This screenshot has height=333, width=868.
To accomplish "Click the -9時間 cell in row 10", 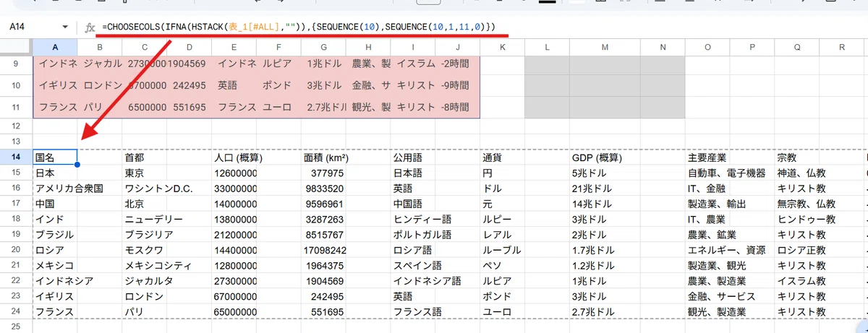I will pos(458,85).
